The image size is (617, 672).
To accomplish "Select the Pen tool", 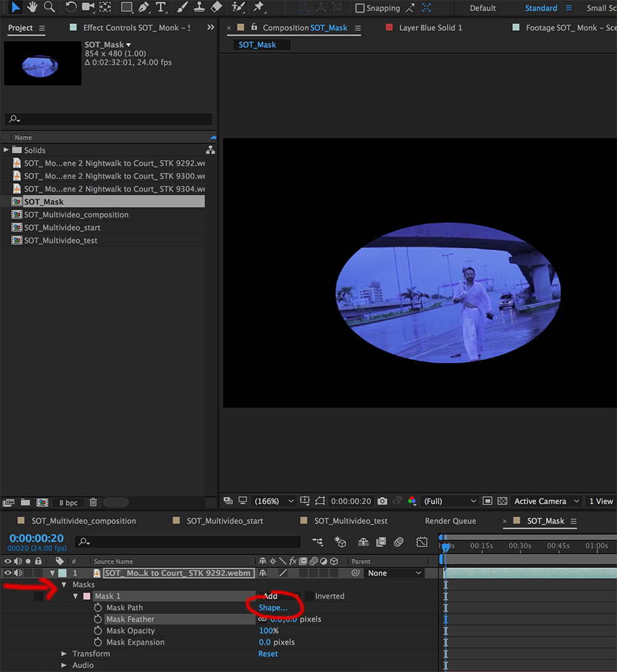I will point(144,7).
